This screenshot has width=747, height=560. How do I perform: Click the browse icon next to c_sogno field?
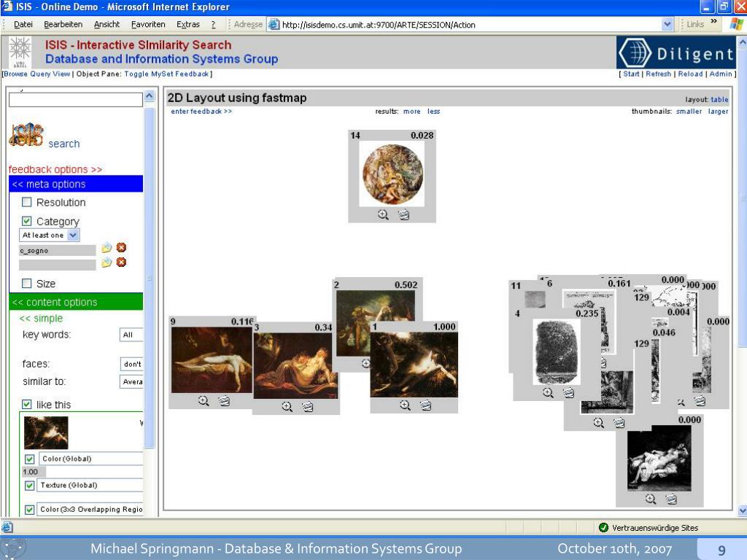click(x=107, y=248)
